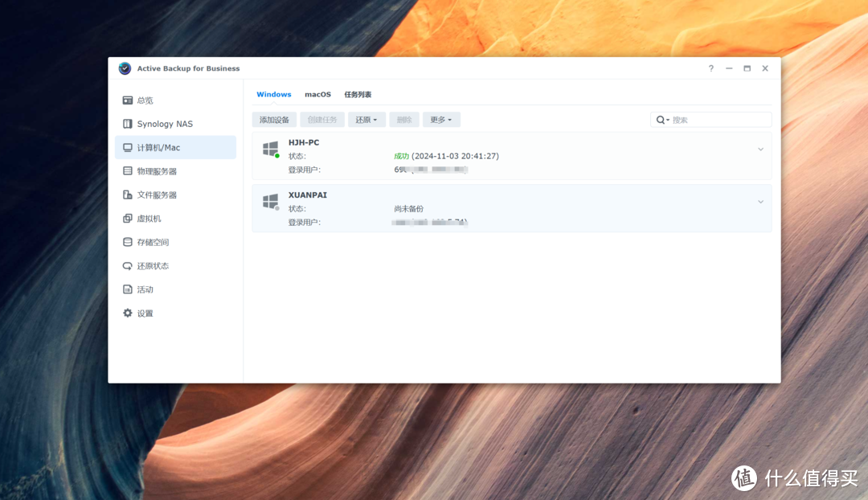Click the HJH-PC Windows device icon
Screen dimensions: 868x500
point(270,149)
